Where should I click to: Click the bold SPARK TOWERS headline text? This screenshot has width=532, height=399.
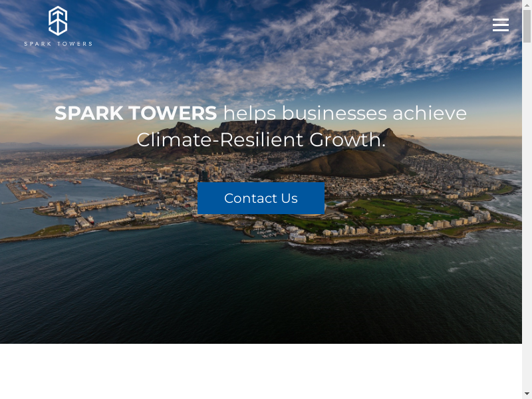tap(136, 113)
